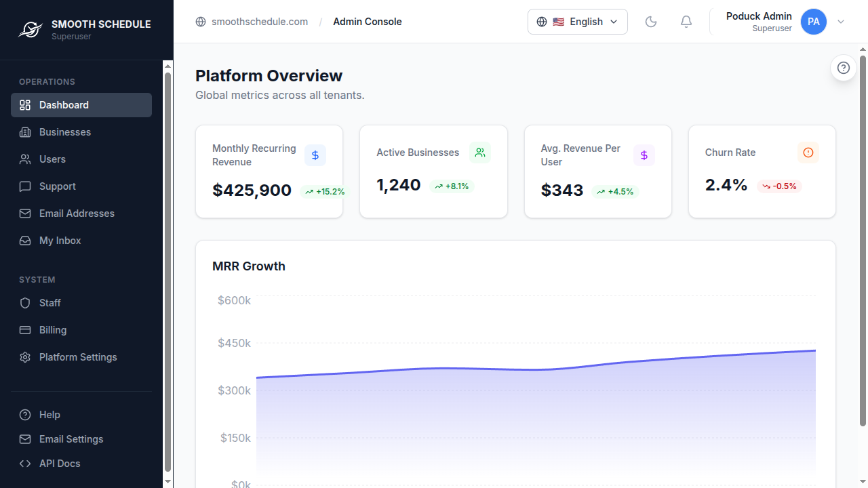Click the PA user avatar

click(x=814, y=22)
